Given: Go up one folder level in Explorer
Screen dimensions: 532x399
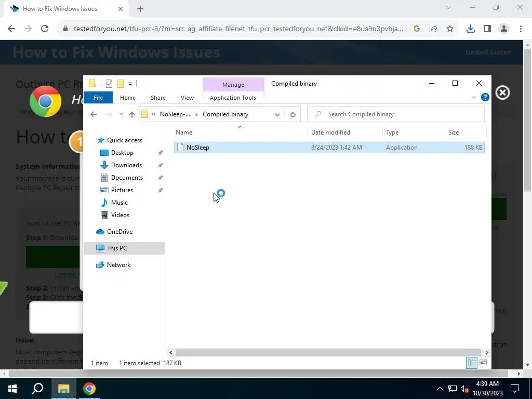Looking at the screenshot, I should 132,114.
